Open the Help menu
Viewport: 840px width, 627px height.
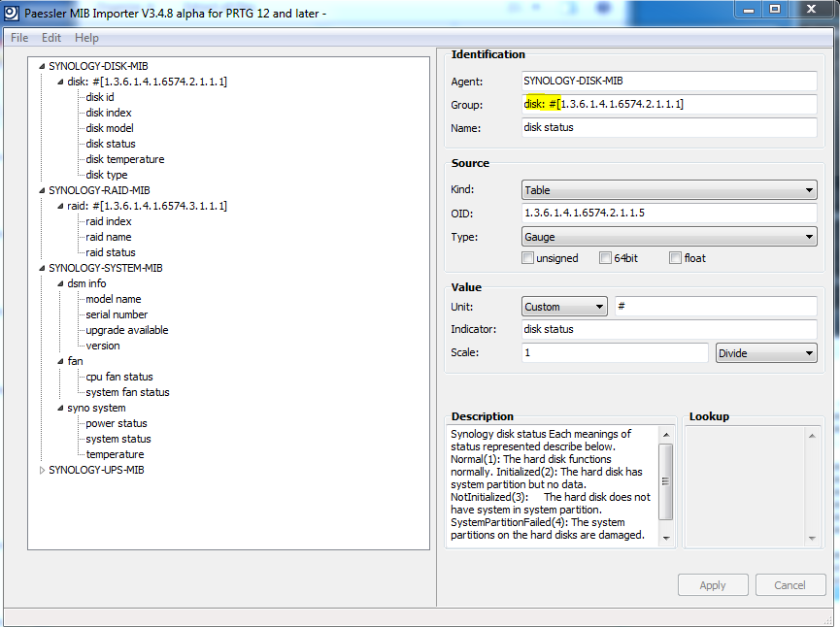tap(86, 38)
